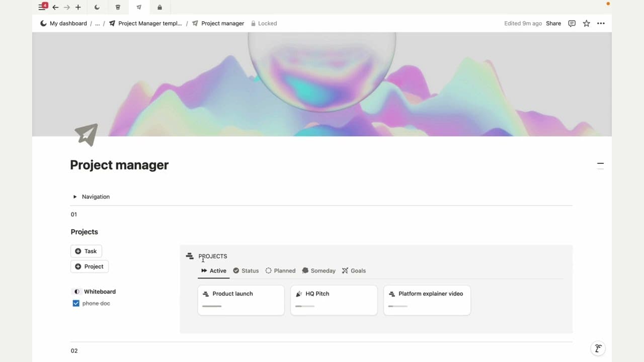Switch to the Planned view tab
Image resolution: width=644 pixels, height=362 pixels.
[x=280, y=271]
